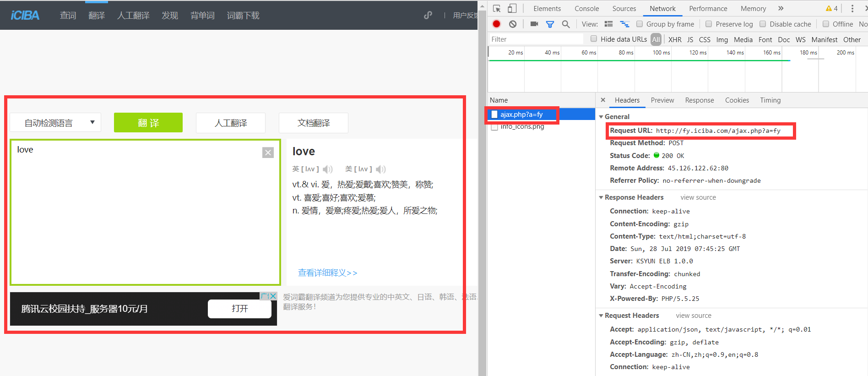Screen dimensions: 868x376
Task: Click the network Filter input field
Action: pos(536,39)
